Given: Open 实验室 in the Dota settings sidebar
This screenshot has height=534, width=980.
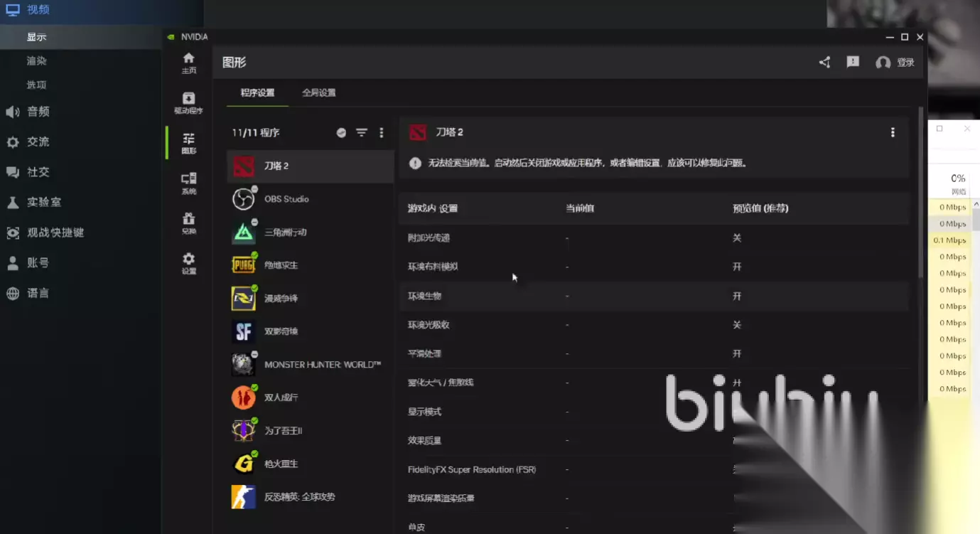Looking at the screenshot, I should point(44,203).
